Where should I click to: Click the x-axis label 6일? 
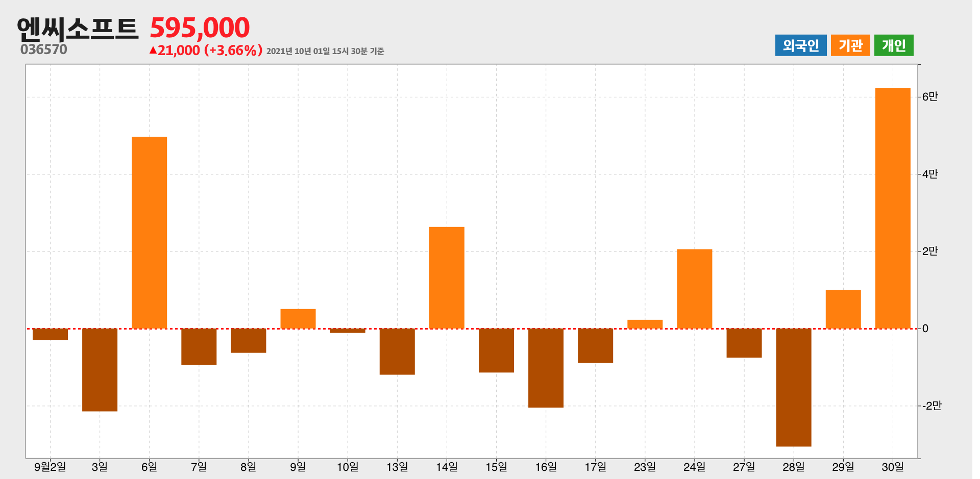point(149,467)
